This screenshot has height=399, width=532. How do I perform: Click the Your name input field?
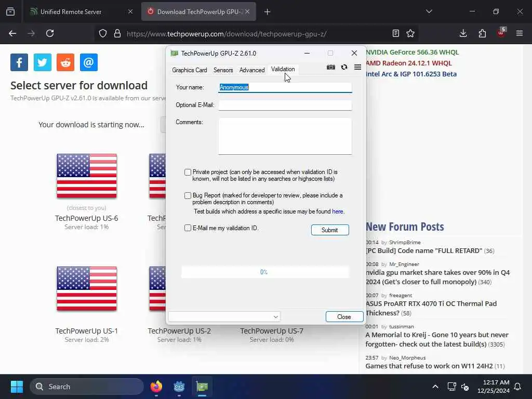pos(285,87)
